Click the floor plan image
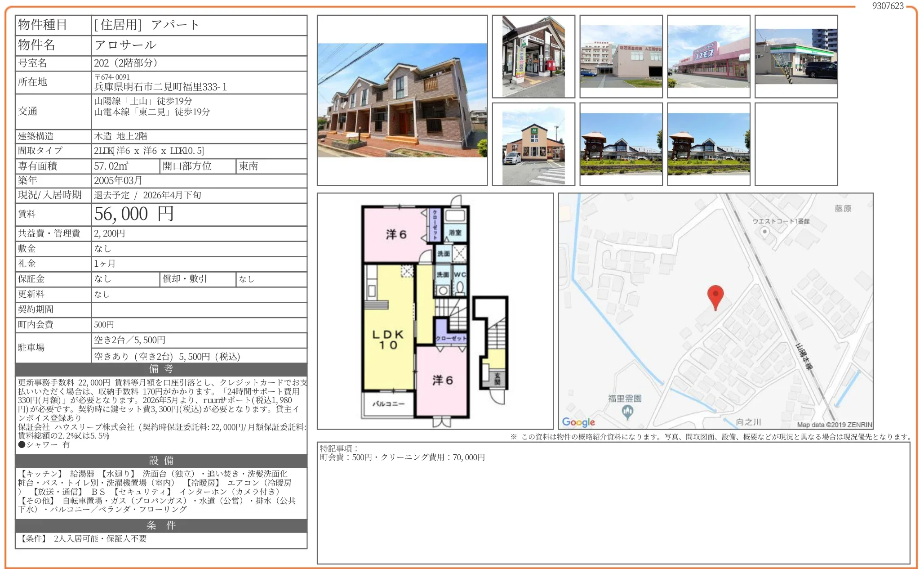Viewport: 924px width, 569px height. [435, 311]
